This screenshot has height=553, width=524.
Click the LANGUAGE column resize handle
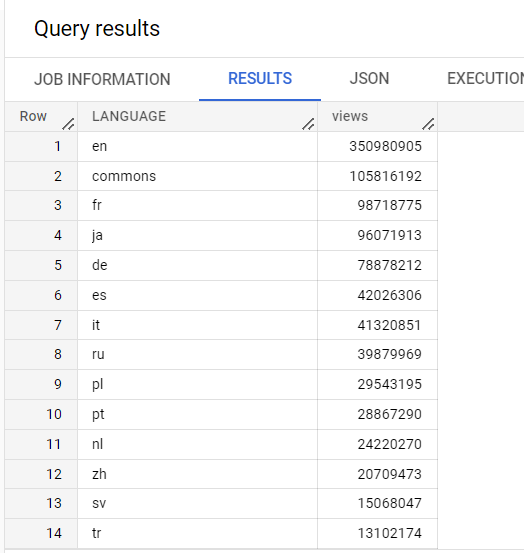[x=309, y=124]
